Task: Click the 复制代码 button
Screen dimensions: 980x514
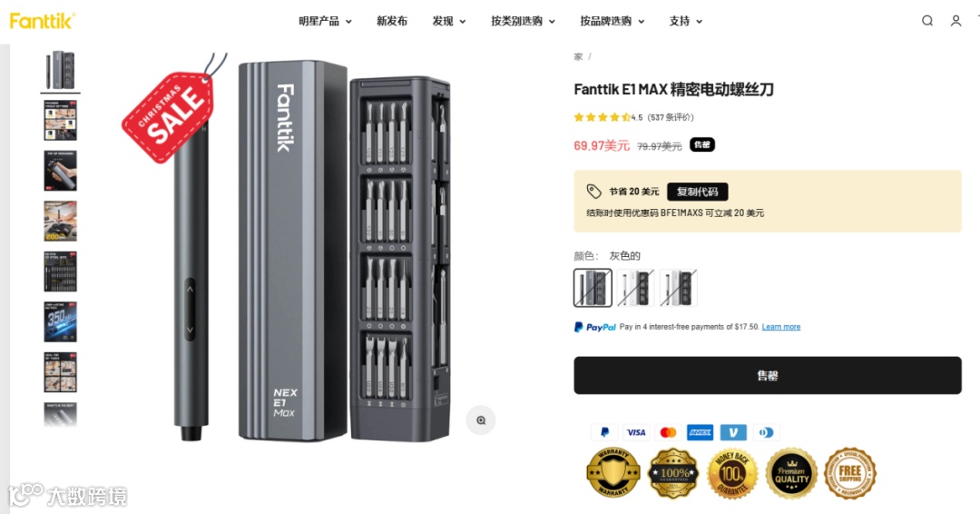Action: coord(698,192)
